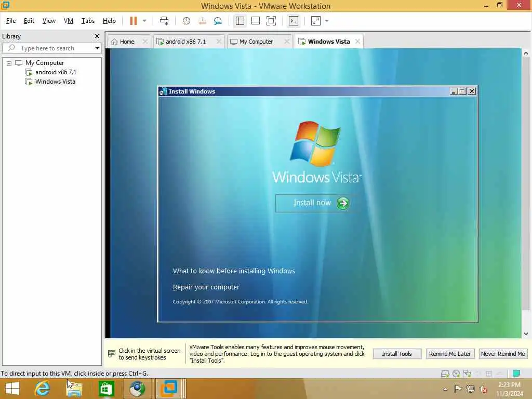This screenshot has width=532, height=399.
Task: Show hidden tray icons arrow
Action: 445,389
